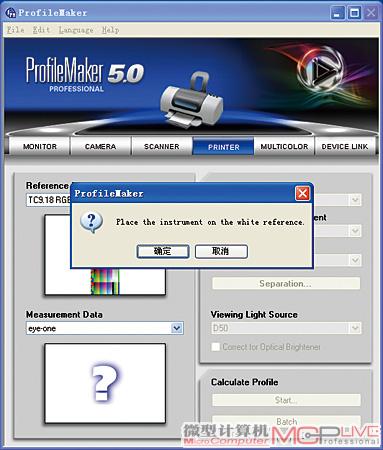Switch to the MONITOR tab
Image resolution: width=383 pixels, height=450 pixels.
coord(40,146)
